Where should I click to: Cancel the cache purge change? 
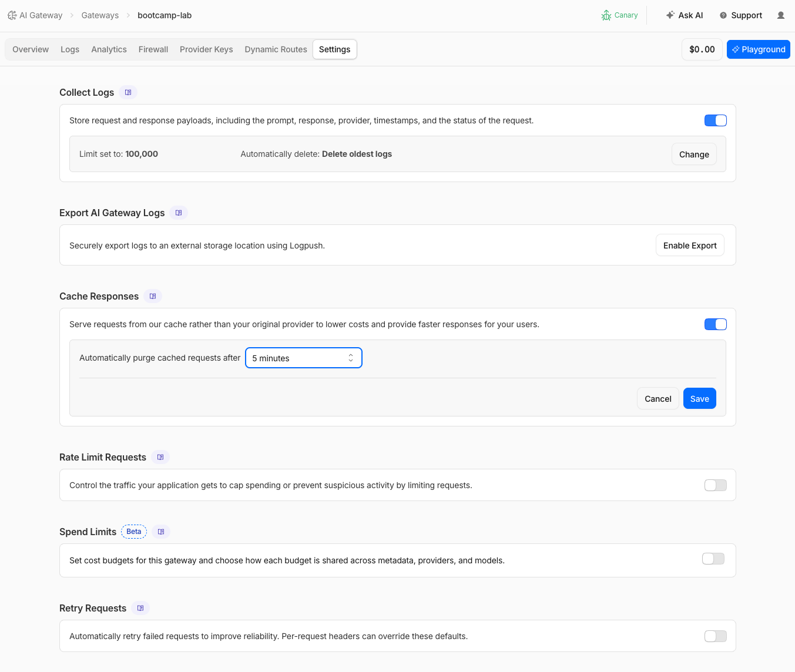click(x=658, y=398)
